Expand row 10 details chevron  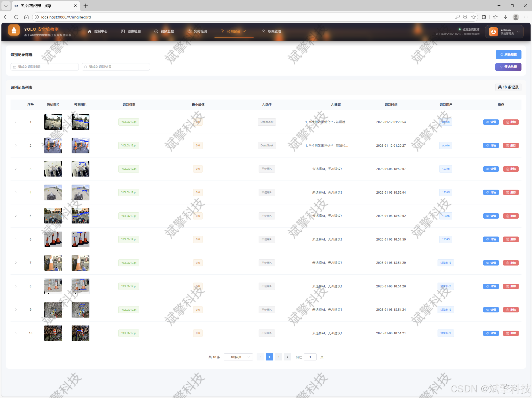[16, 333]
